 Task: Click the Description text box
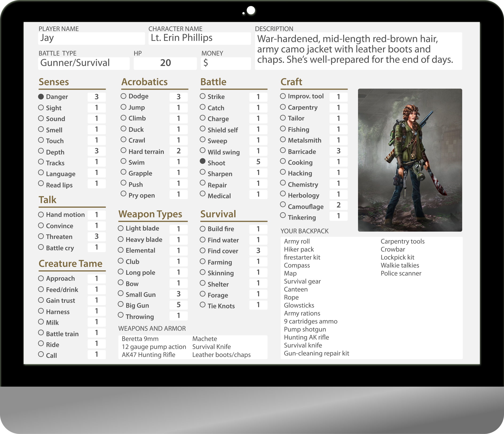click(x=358, y=51)
